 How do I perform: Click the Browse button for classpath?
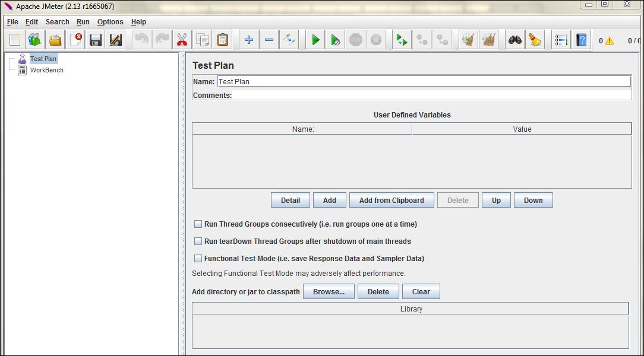329,291
